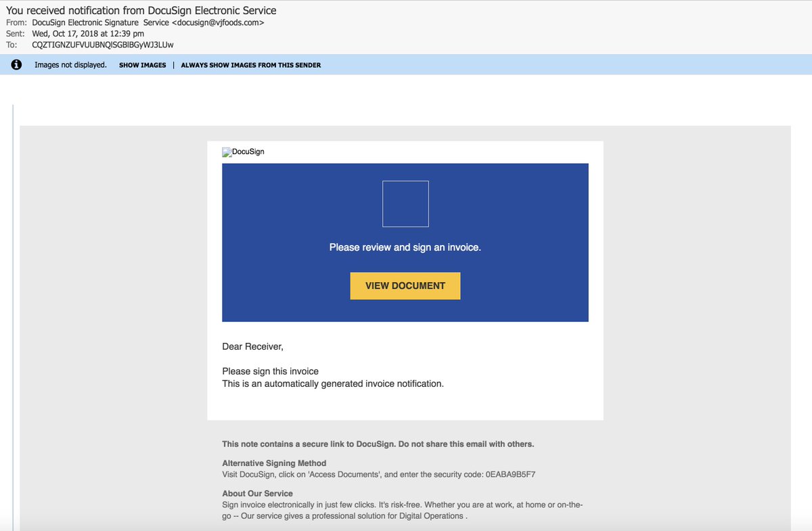Screen dimensions: 812x531
Task: Click SHOW IMAGES link
Action: (x=143, y=65)
